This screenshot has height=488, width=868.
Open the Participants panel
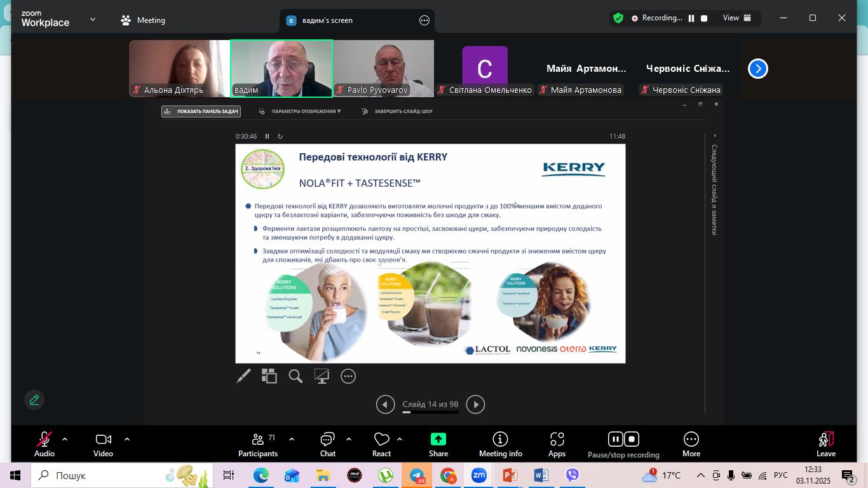(x=258, y=444)
